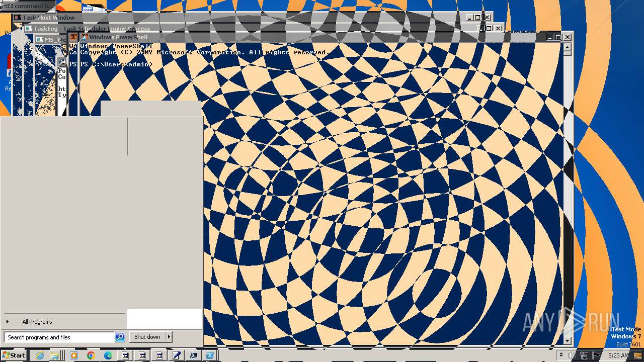This screenshot has height=362, width=644.
Task: Maximize the Task Host Window
Action: pyautogui.click(x=477, y=18)
